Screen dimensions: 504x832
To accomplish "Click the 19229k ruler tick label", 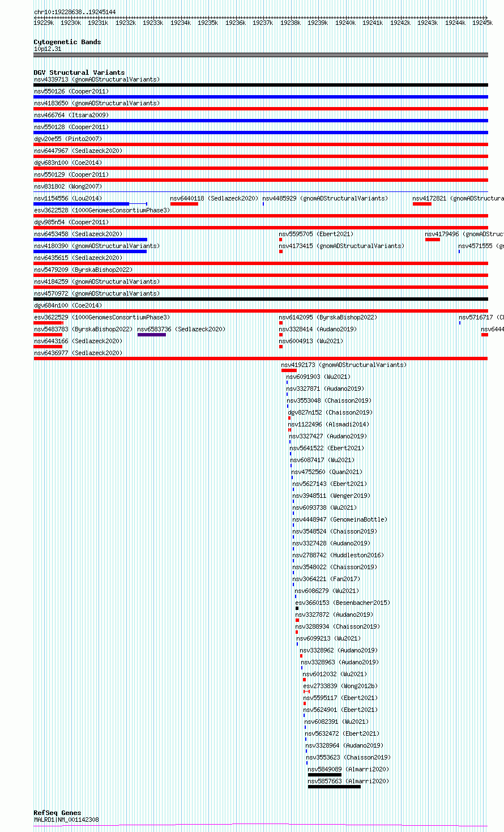I will (x=44, y=23).
